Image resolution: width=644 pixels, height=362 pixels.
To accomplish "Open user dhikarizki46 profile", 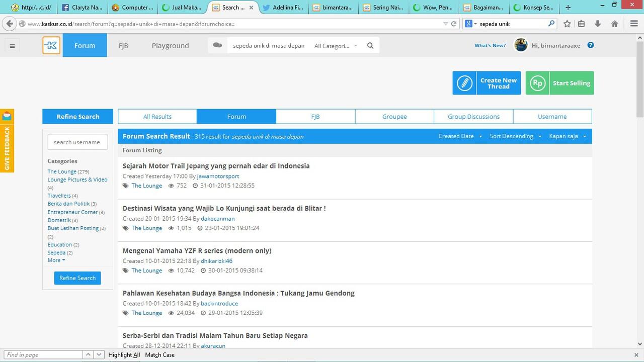I will pyautogui.click(x=216, y=261).
